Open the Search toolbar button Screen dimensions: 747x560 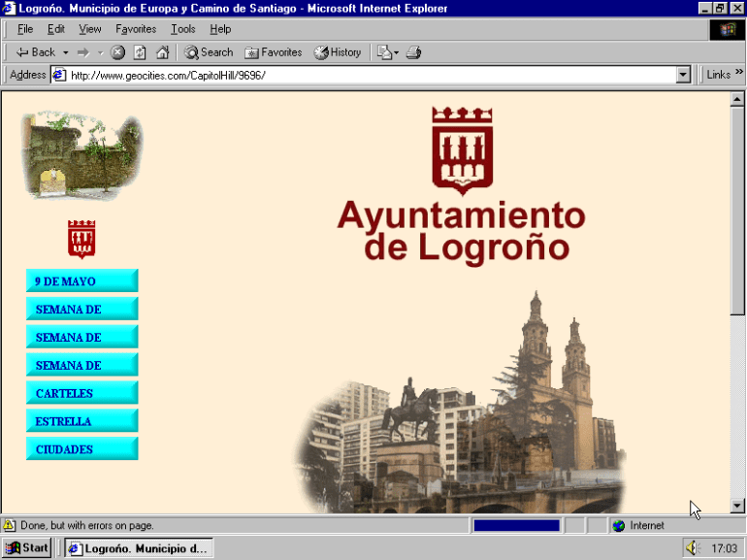coord(209,52)
